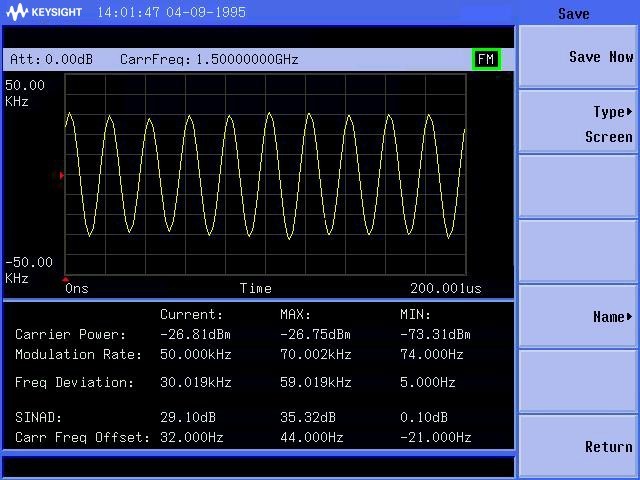640x480 pixels.
Task: Click the red marker on the graph's left edge
Action: point(62,175)
